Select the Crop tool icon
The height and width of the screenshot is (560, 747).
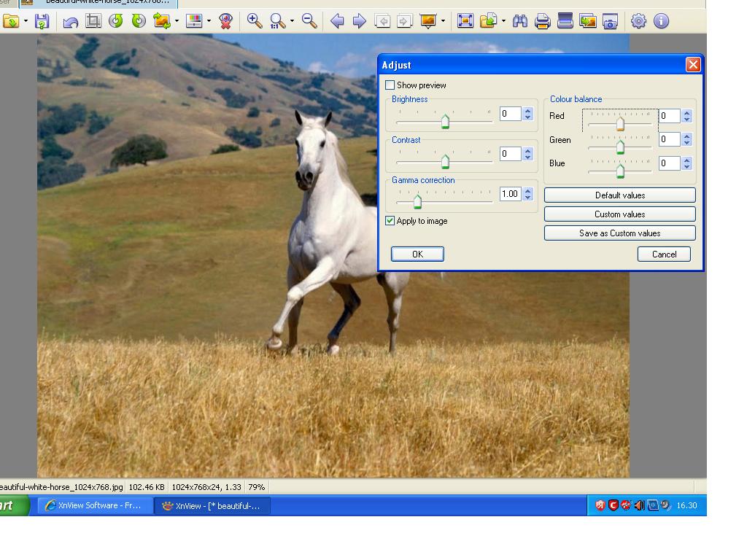[93, 21]
